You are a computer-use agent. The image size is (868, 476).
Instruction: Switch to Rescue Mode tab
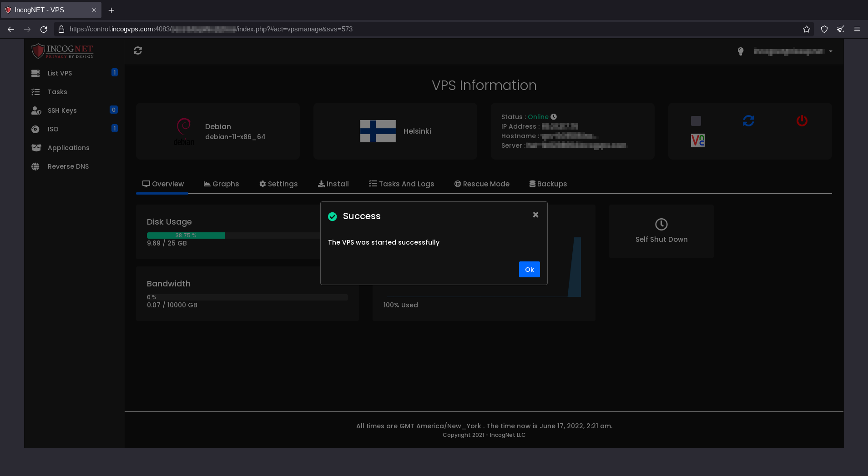(482, 184)
